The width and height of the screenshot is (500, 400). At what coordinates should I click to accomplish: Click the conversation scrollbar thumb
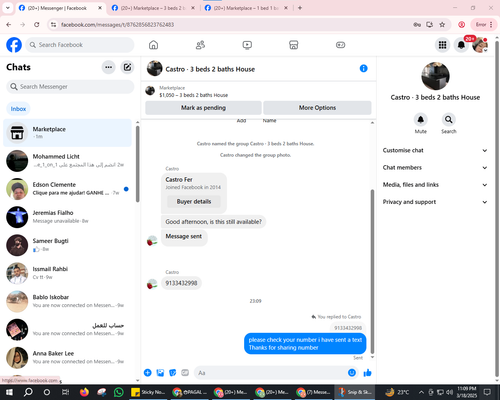(372, 272)
